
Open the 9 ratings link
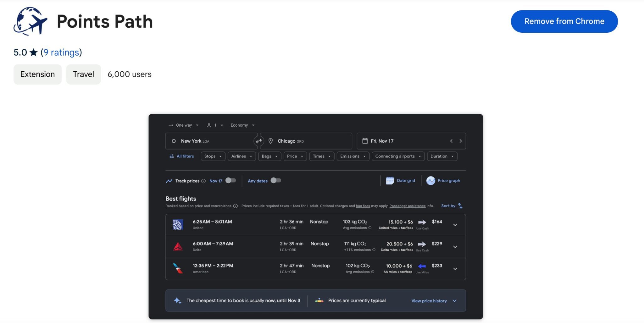(x=61, y=52)
